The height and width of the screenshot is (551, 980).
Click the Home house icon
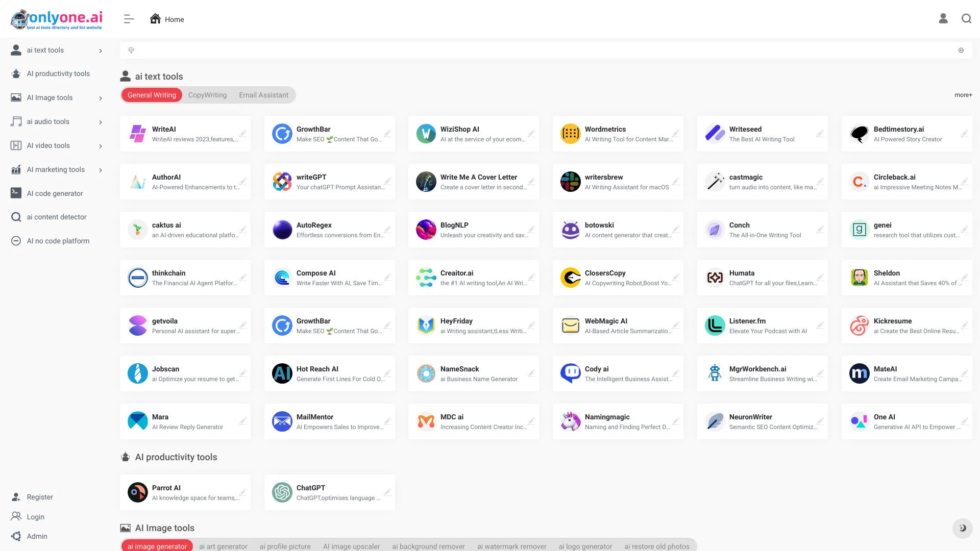[x=155, y=19]
